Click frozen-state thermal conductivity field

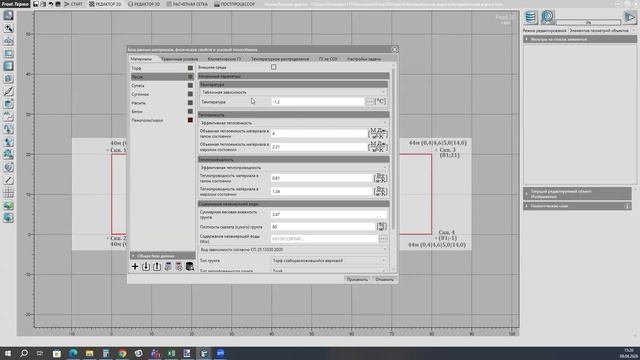(x=321, y=191)
